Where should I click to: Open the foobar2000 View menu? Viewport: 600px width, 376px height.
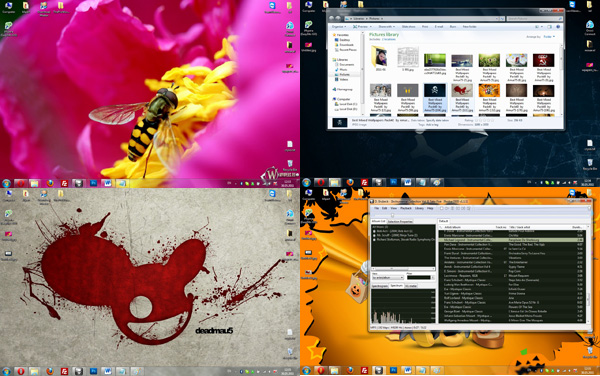pyautogui.click(x=394, y=208)
